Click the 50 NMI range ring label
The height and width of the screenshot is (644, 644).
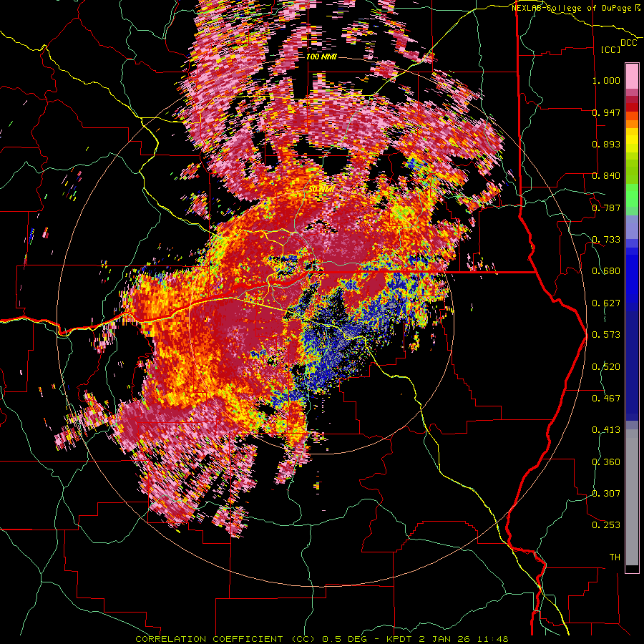tap(321, 189)
